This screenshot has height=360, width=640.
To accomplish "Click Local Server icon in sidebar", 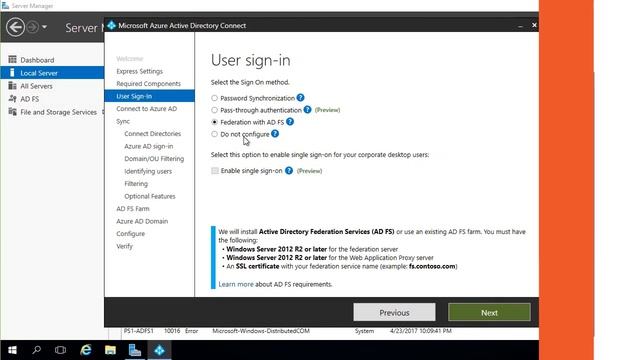I will coord(12,73).
